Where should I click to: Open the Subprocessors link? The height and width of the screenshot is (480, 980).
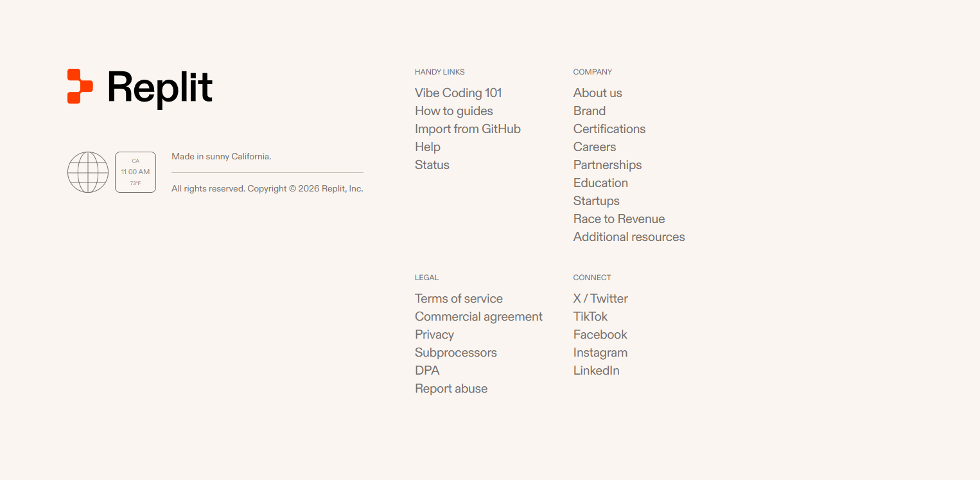coord(456,352)
